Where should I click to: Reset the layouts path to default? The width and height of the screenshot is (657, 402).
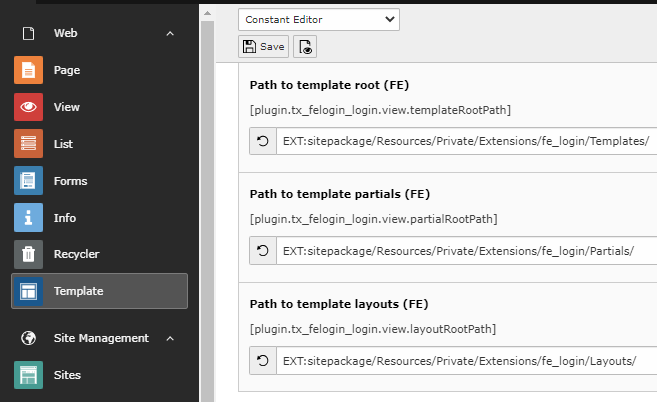(263, 361)
